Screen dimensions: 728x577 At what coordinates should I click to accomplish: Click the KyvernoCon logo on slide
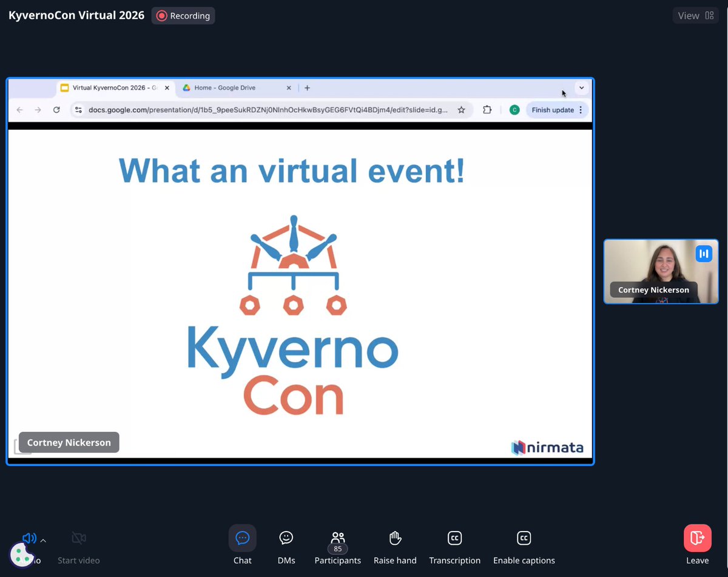tap(293, 315)
